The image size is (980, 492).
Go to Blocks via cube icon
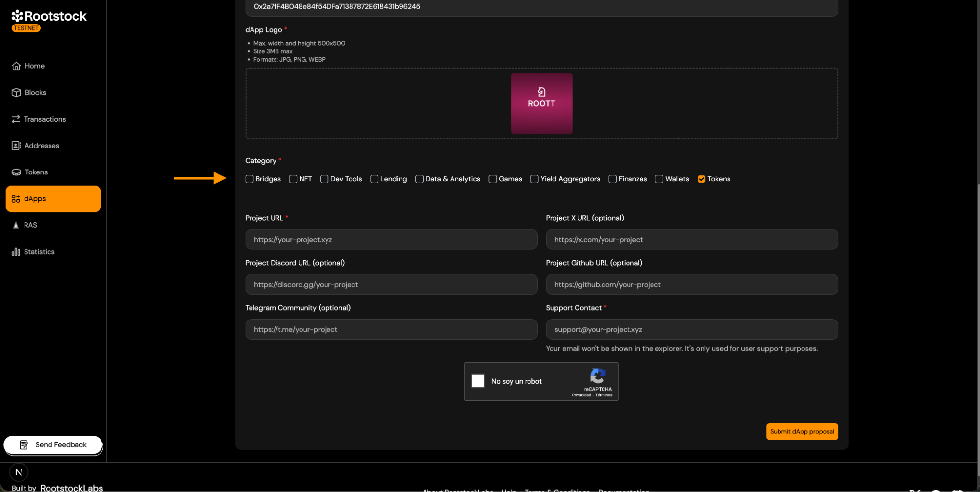pos(16,93)
